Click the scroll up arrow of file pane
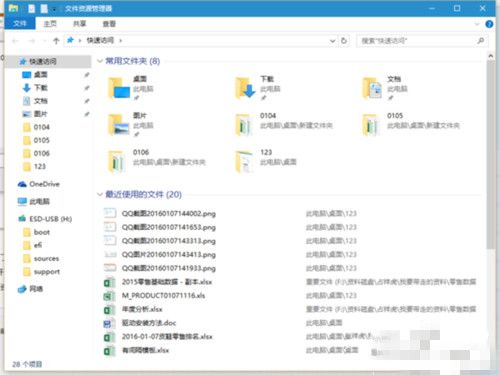500x375 pixels. point(490,56)
